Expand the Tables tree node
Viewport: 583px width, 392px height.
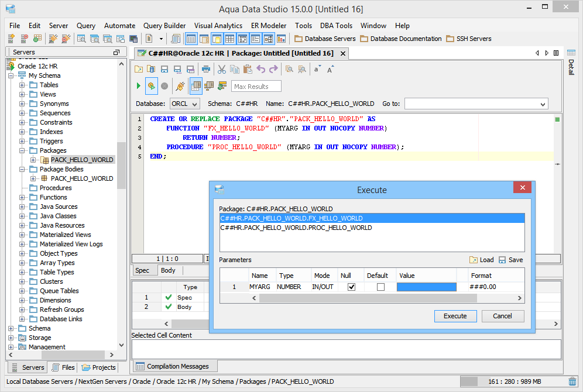pos(22,85)
